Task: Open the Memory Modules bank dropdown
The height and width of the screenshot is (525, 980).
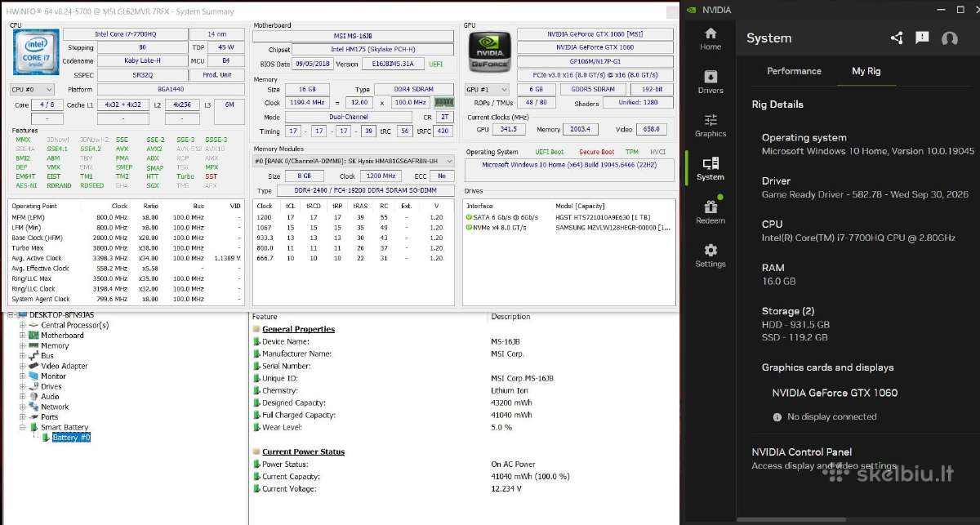Action: click(x=354, y=162)
